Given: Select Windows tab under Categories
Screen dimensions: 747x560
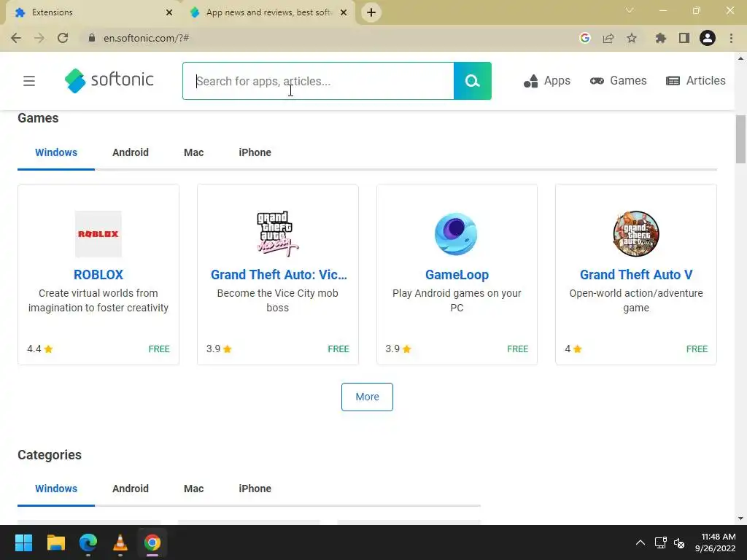Looking at the screenshot, I should coord(56,489).
